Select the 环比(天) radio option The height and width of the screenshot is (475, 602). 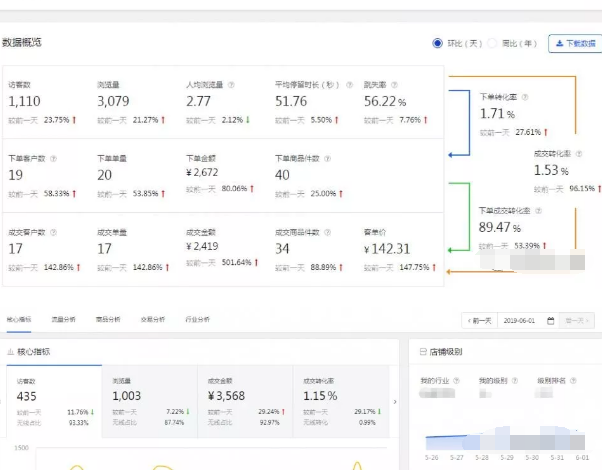coord(437,43)
